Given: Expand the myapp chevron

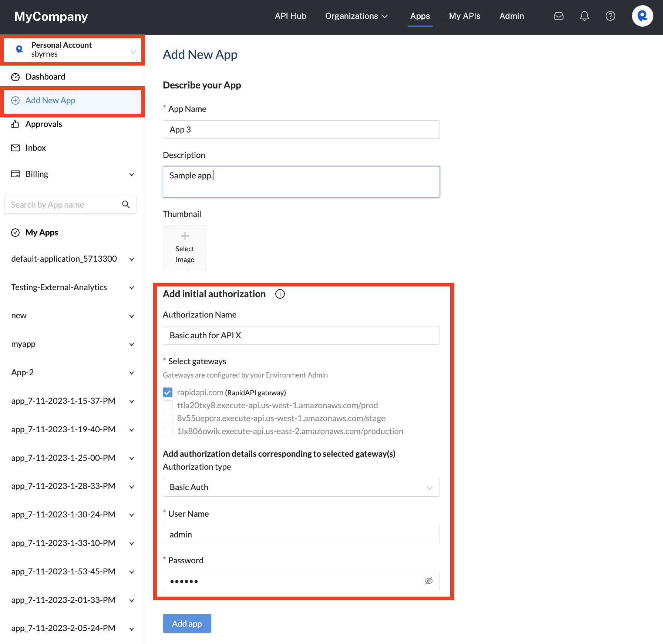Looking at the screenshot, I should coord(132,344).
